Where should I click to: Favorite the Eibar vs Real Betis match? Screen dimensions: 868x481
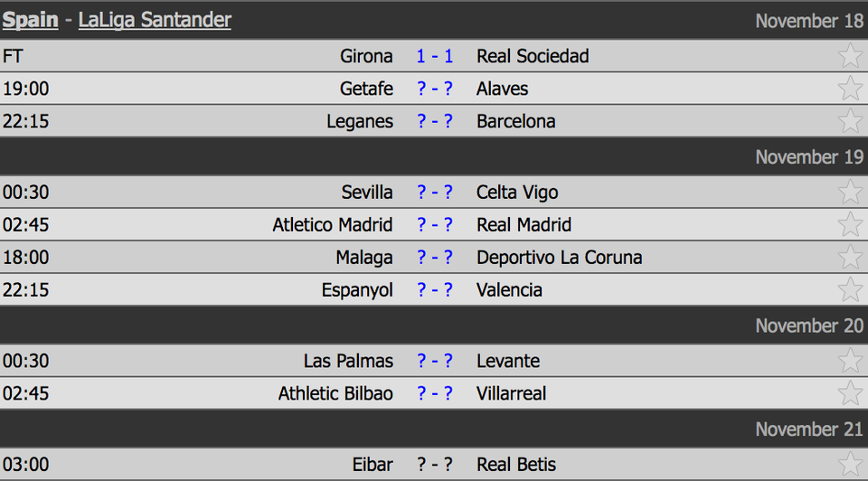click(x=850, y=465)
